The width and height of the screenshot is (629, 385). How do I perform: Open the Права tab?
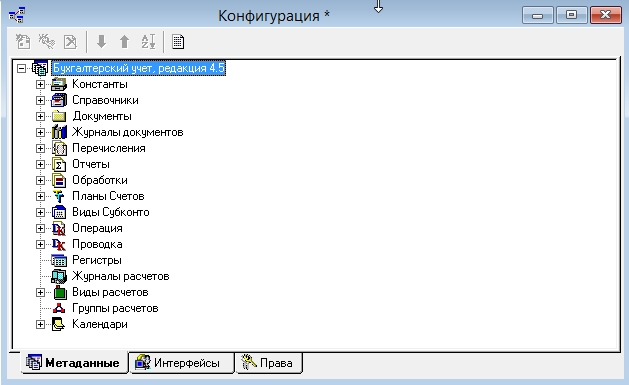pos(269,363)
